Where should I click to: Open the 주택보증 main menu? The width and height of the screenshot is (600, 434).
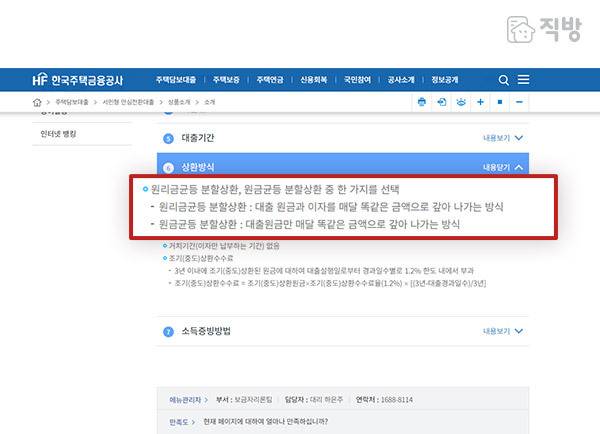click(226, 80)
